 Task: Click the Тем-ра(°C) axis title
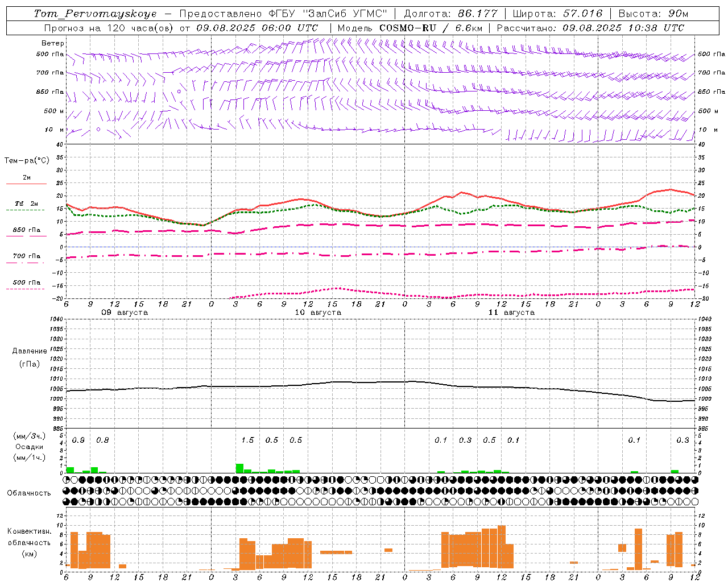[x=27, y=160]
